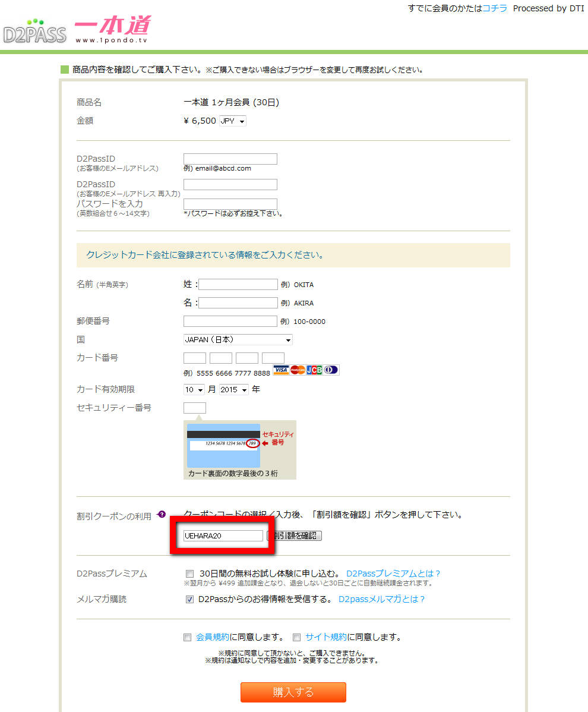Click the example postal code 100-0000
The image size is (588, 712).
click(x=309, y=322)
